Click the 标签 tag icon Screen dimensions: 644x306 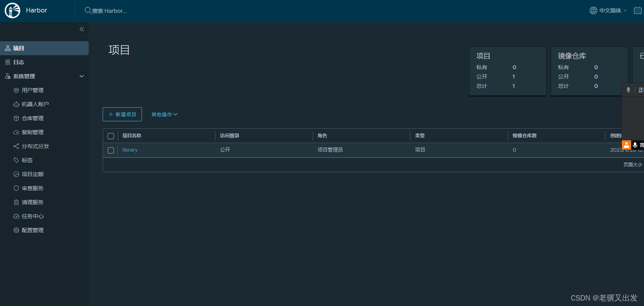point(16,160)
